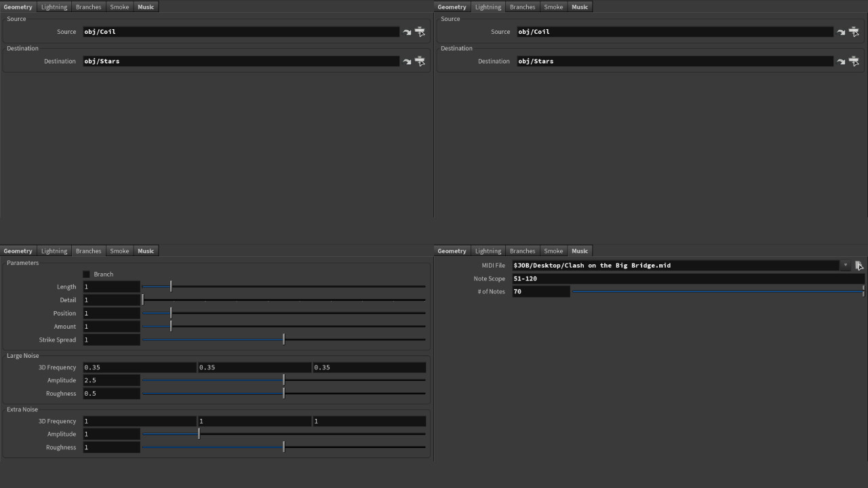Screen dimensions: 868x488
Task: Click Source path field in upper-left panel
Action: point(241,32)
